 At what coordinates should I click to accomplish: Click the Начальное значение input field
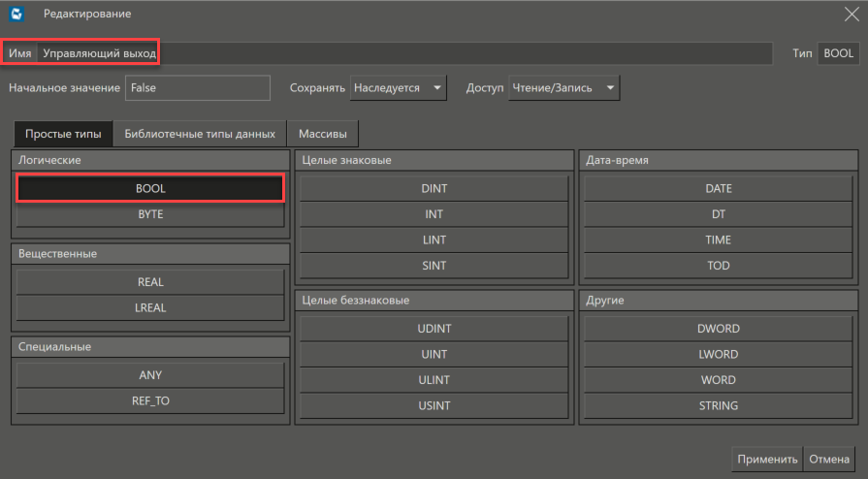(x=198, y=88)
